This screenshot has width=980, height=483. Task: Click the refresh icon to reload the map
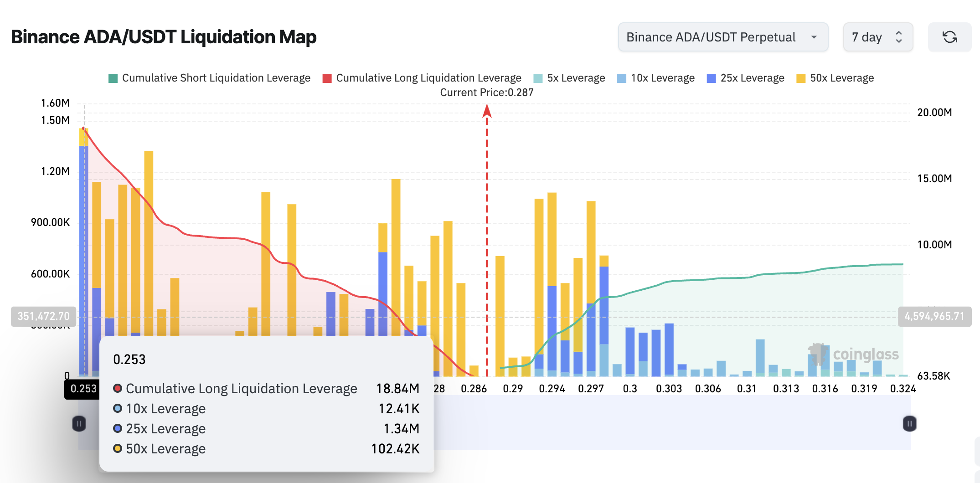point(950,37)
